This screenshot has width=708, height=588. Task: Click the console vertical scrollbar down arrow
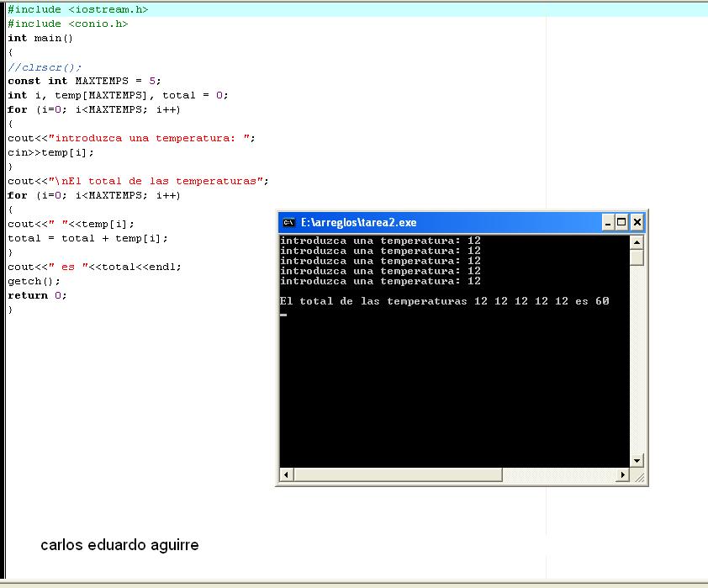tap(637, 461)
